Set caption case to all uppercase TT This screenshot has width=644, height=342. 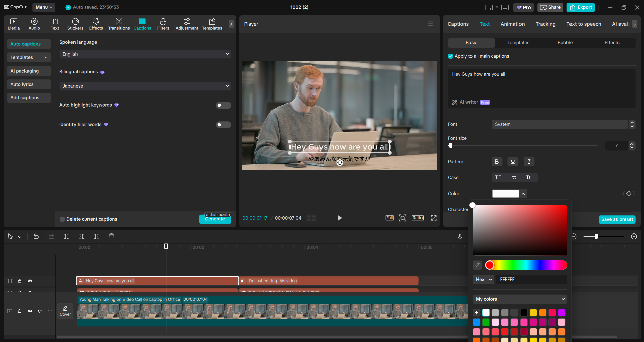(x=498, y=177)
